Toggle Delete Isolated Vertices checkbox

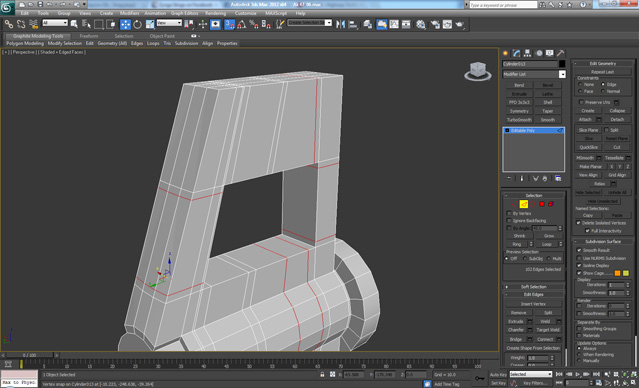[x=578, y=223]
